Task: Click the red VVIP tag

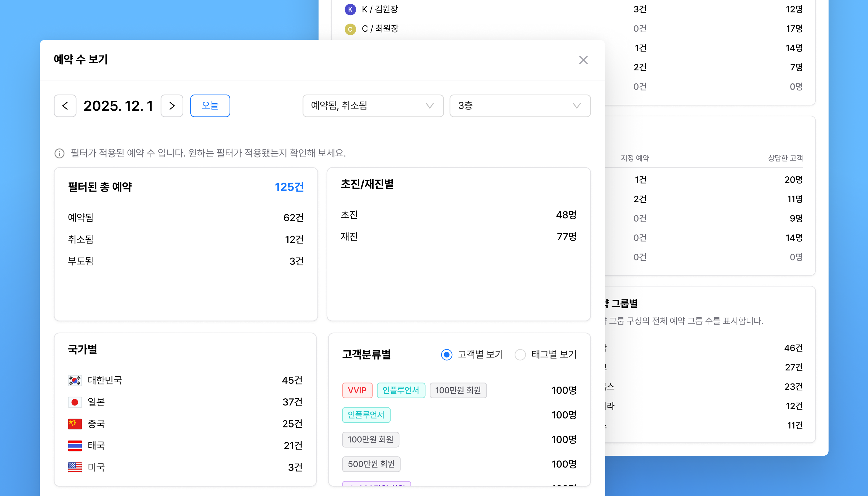Action: pyautogui.click(x=357, y=390)
